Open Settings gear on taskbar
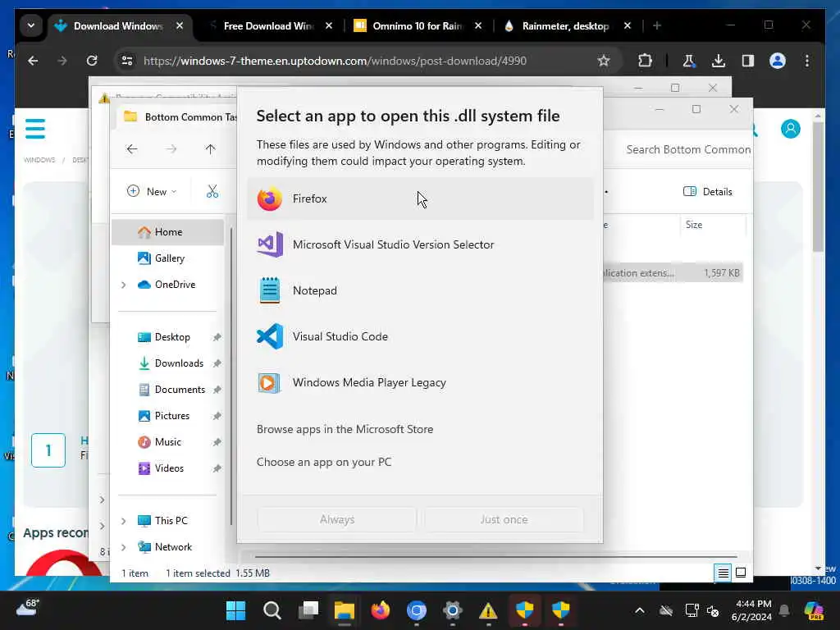Screen dimensions: 840x630 452,610
